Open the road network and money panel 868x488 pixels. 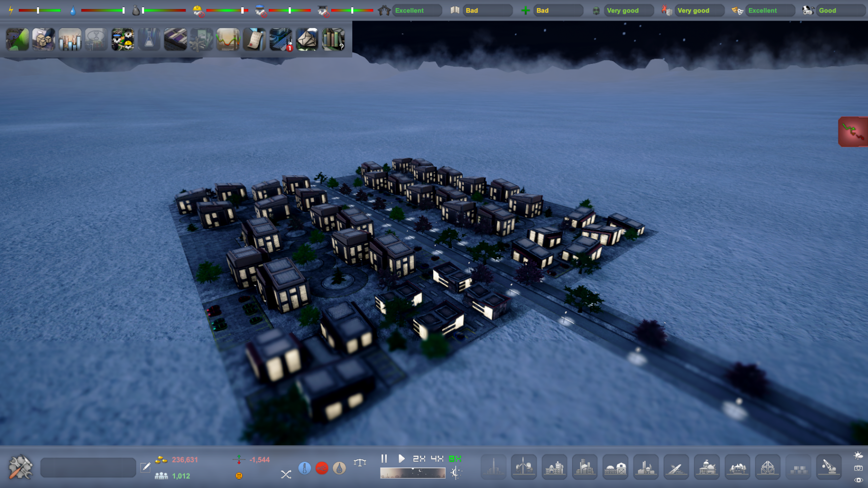202,39
